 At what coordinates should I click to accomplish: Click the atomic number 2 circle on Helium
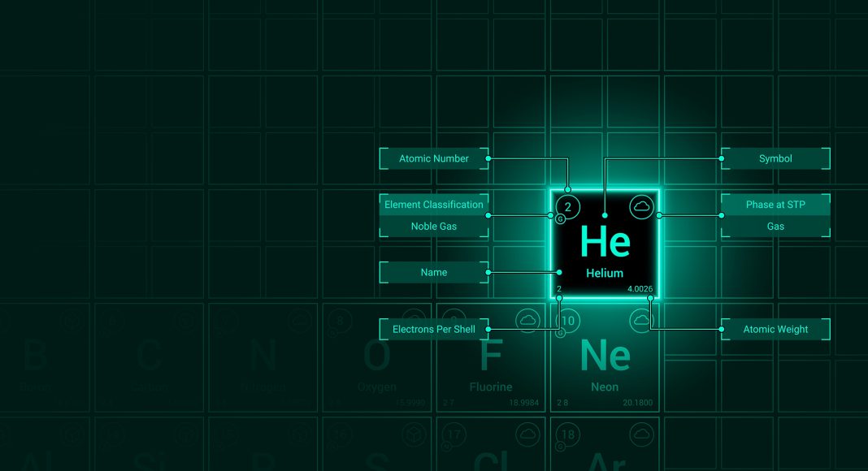point(567,207)
